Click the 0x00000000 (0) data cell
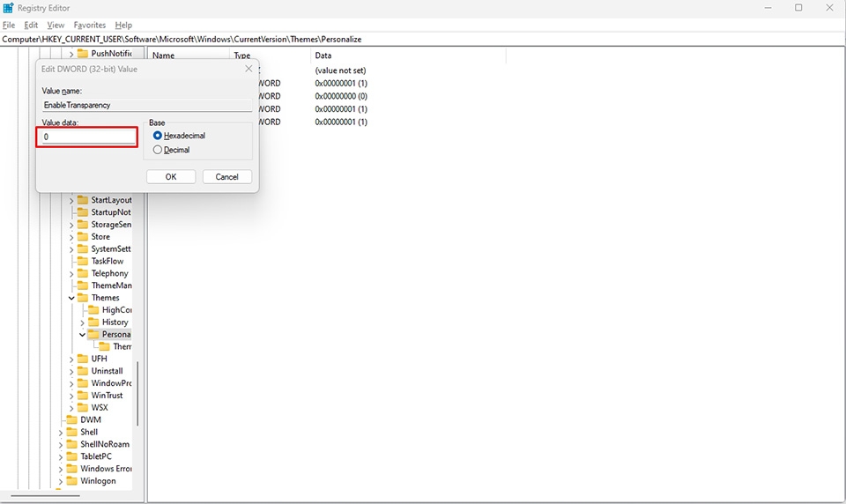Screen dimensions: 846x504 [341, 96]
